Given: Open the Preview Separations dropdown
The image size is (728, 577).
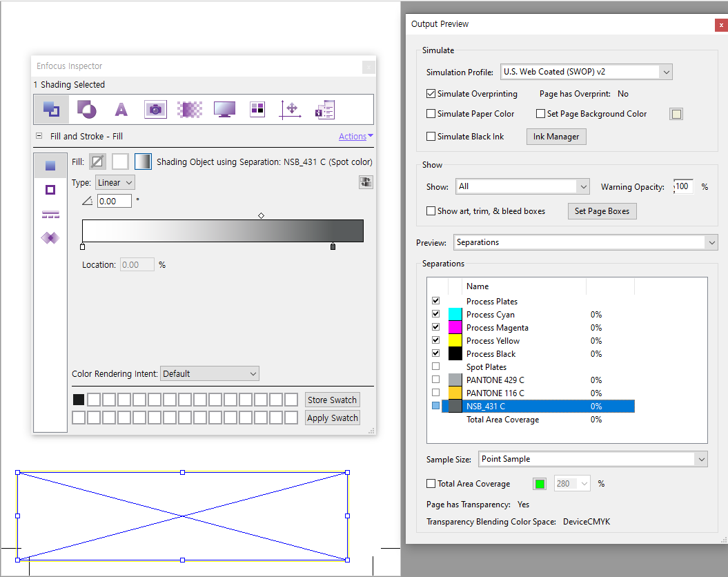Looking at the screenshot, I should coord(585,242).
